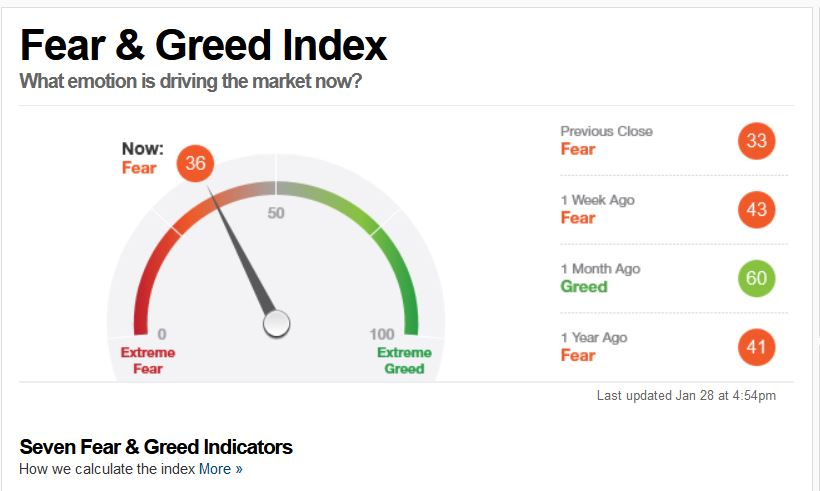This screenshot has width=820, height=491.
Task: Click the Seven Fear & Greed Indicators heading
Action: click(x=156, y=447)
